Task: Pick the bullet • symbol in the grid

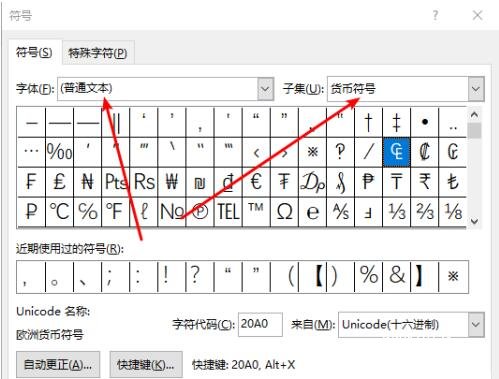Action: tap(425, 122)
